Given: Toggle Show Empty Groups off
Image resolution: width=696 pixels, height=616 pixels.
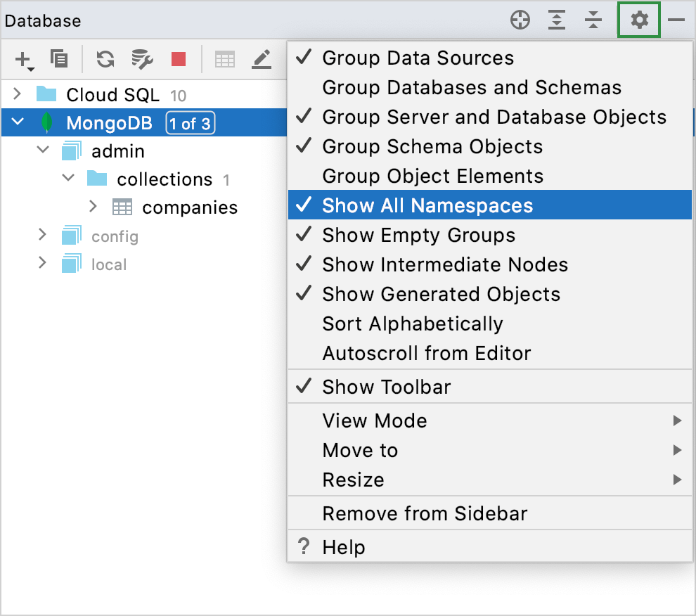Looking at the screenshot, I should 418,235.
